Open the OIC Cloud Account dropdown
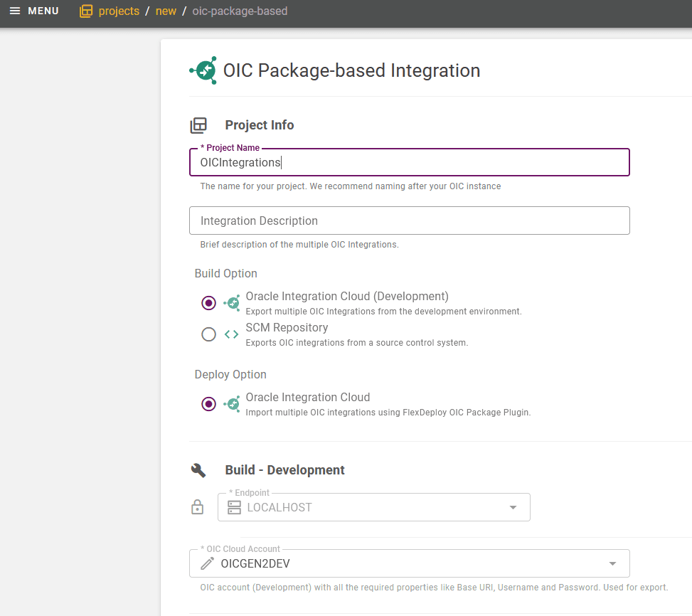Screen dimensions: 692x616 [409, 563]
